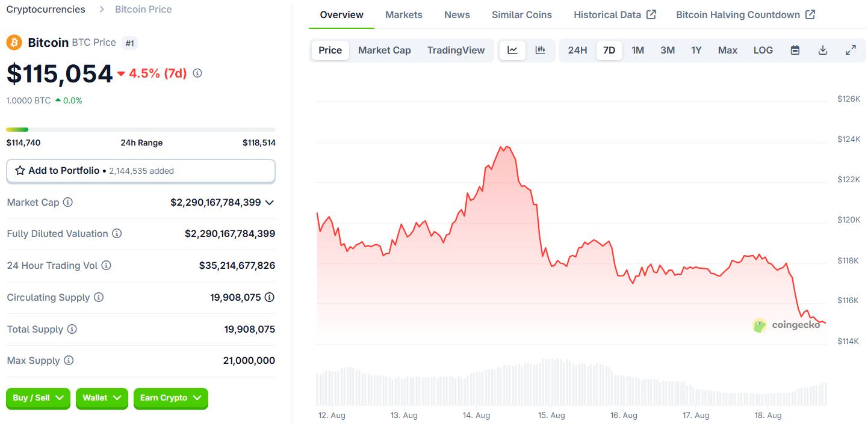This screenshot has height=424, width=868.
Task: Open the Earn Crypto dropdown
Action: tap(171, 398)
